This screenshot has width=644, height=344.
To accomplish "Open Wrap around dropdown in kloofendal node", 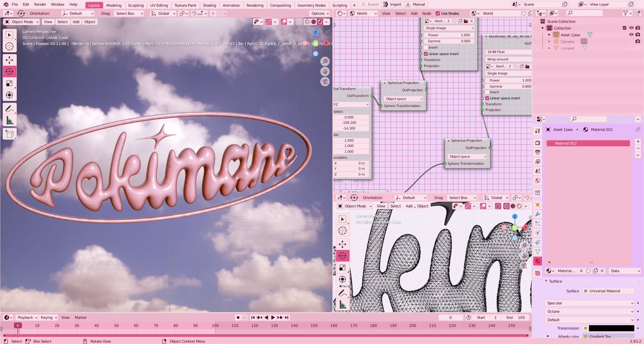I will pyautogui.click(x=508, y=59).
